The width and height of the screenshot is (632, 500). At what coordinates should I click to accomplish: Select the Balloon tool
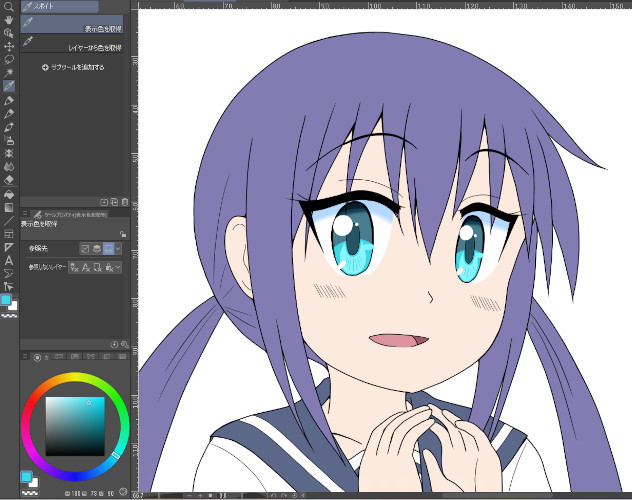pyautogui.click(x=8, y=274)
